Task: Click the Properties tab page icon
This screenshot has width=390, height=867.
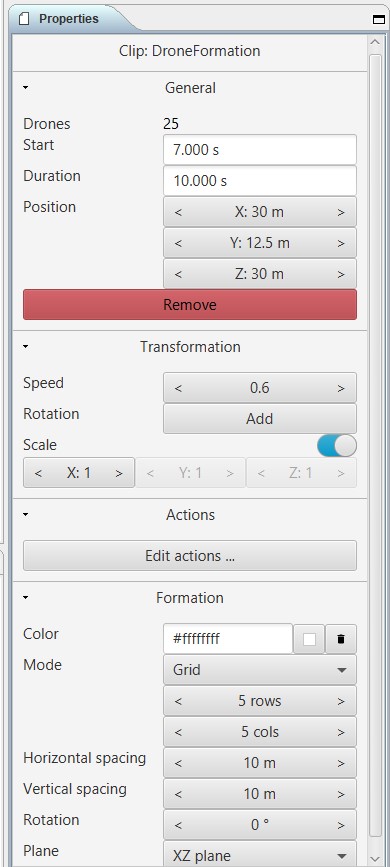Action: (x=24, y=19)
